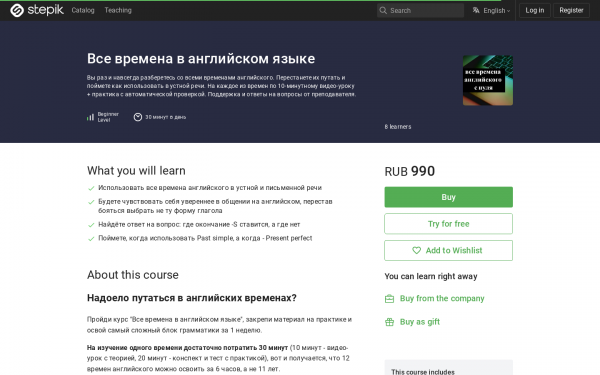Click checkmark beside 'Использовать все времена английского'

91,188
